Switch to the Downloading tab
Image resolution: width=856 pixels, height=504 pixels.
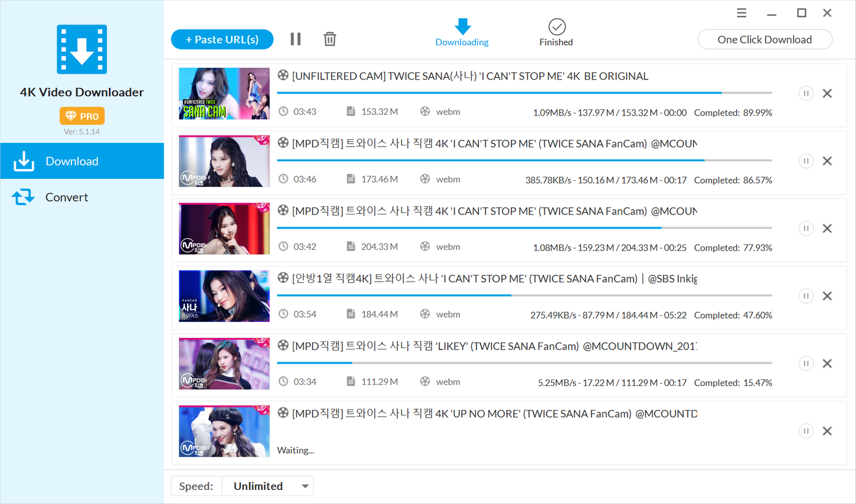point(462,33)
